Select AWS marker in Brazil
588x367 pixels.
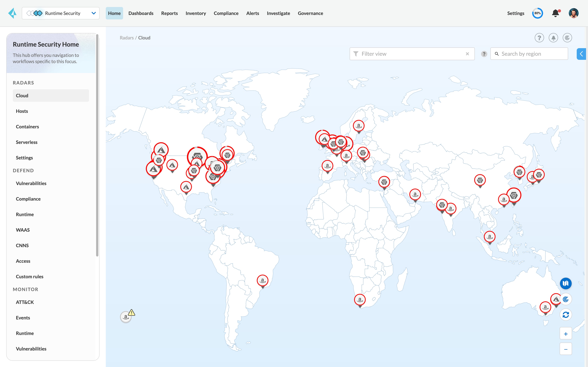click(x=262, y=281)
